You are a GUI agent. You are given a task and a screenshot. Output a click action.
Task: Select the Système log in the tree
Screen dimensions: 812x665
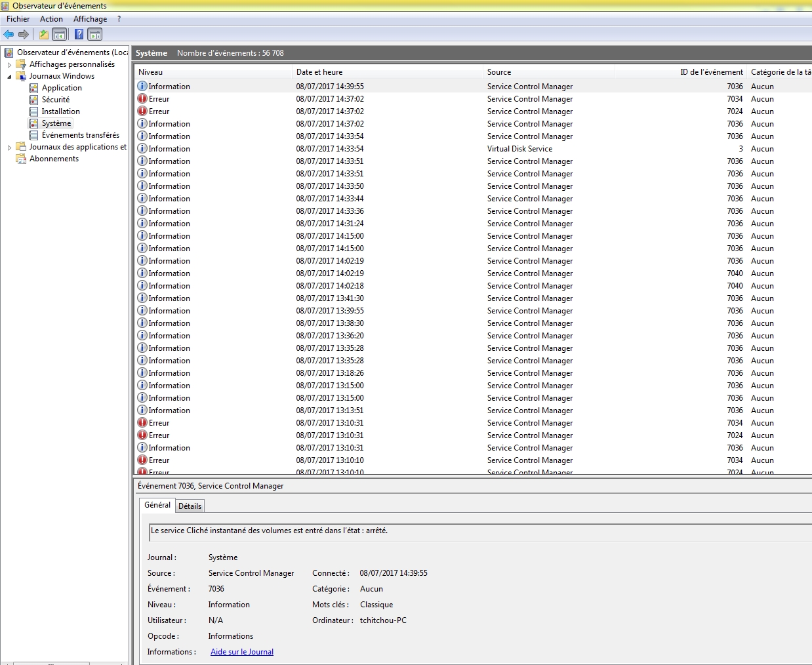click(x=56, y=123)
